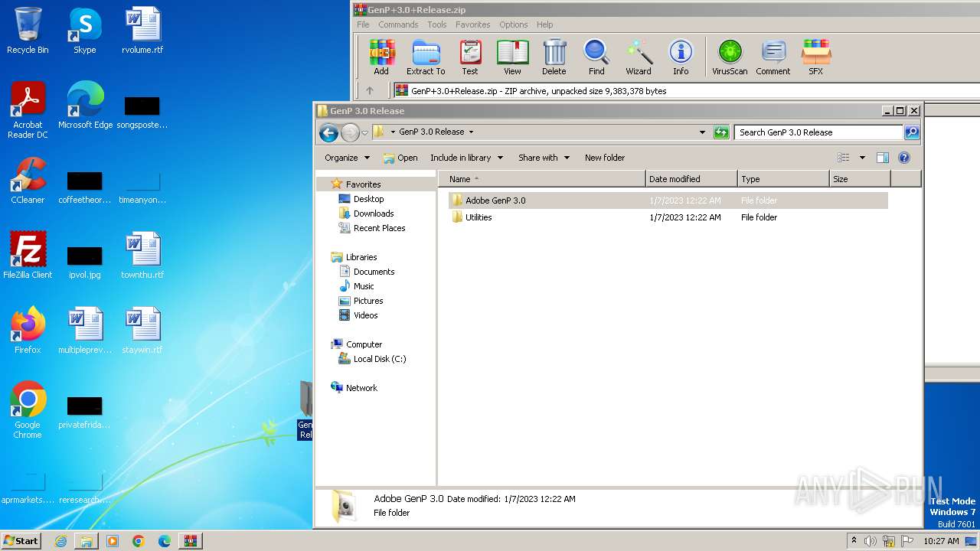The width and height of the screenshot is (980, 551).
Task: Open Include in library dropdown
Action: pyautogui.click(x=466, y=158)
